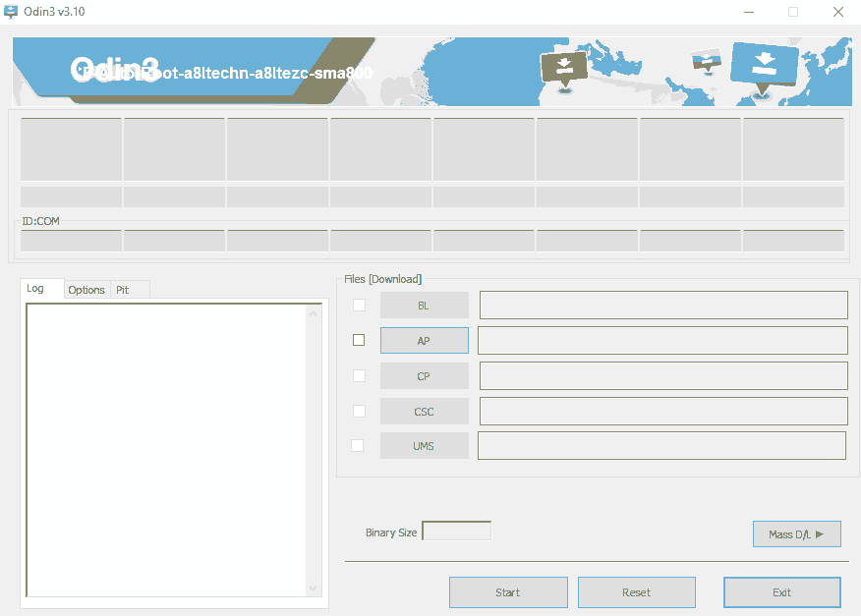
Task: Close the Odin3 window
Action: [838, 12]
